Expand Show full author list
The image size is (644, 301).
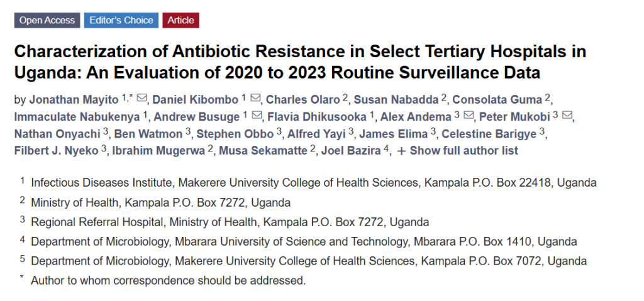point(458,151)
